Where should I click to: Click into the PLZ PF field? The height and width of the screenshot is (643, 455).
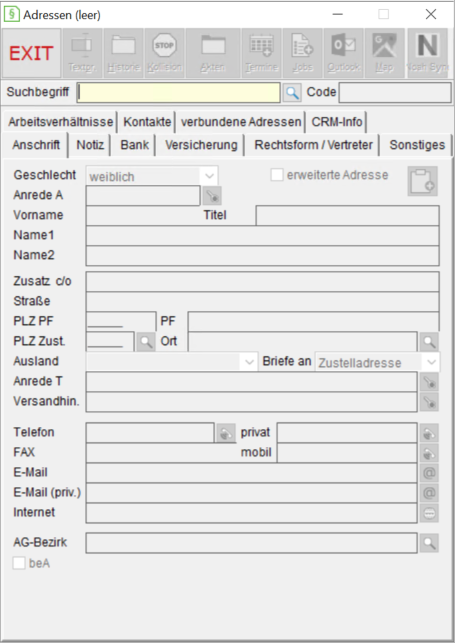coord(121,321)
